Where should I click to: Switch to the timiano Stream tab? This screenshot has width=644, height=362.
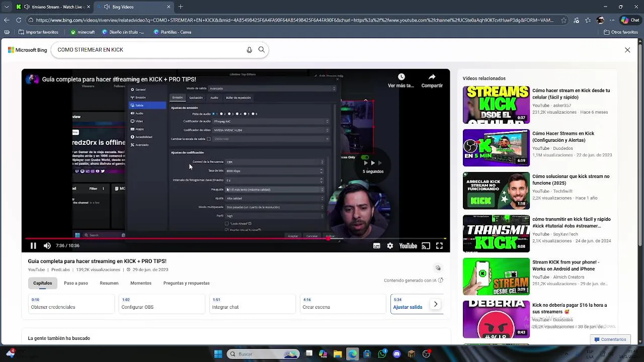[x=53, y=7]
